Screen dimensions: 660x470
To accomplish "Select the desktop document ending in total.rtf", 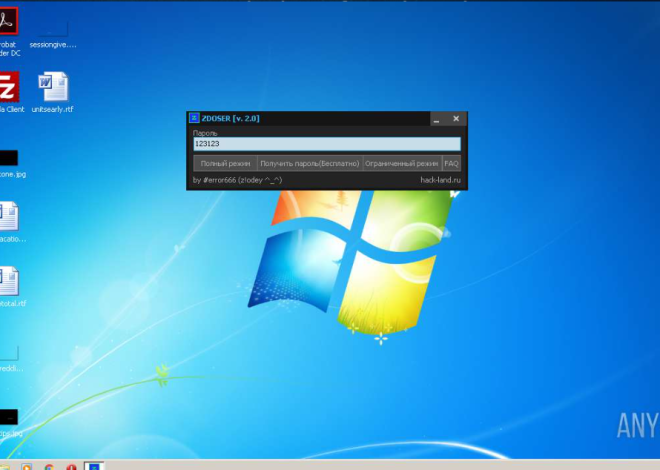I will [9, 281].
